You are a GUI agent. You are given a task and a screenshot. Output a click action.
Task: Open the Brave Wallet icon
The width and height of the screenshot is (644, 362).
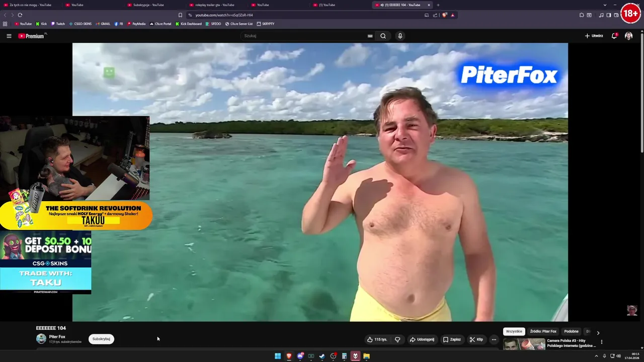(x=616, y=15)
